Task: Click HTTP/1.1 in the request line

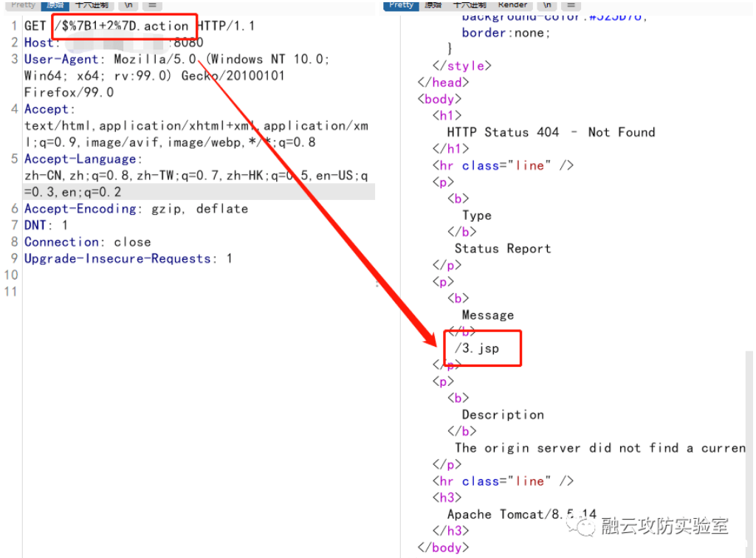Action: click(226, 26)
